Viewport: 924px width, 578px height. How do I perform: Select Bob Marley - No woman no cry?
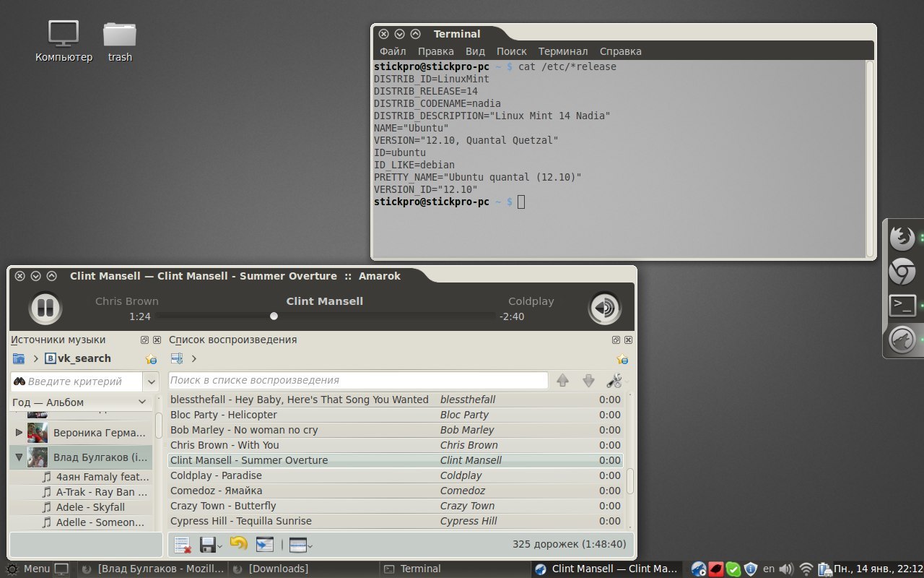[x=396, y=430]
